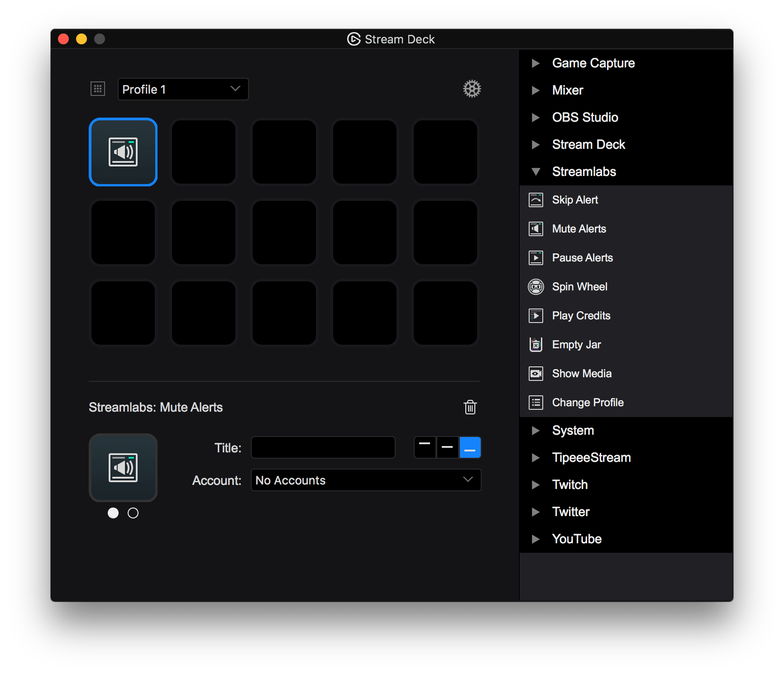
Task: Expand the OBS Studio category
Action: (536, 117)
